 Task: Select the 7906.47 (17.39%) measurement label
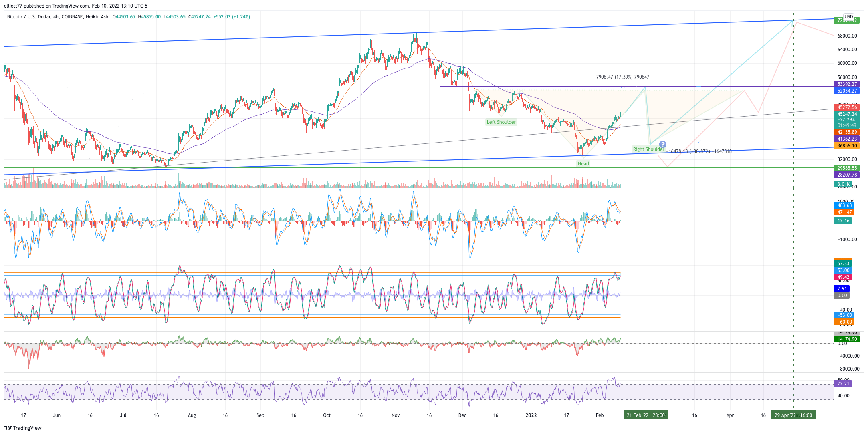click(x=622, y=77)
